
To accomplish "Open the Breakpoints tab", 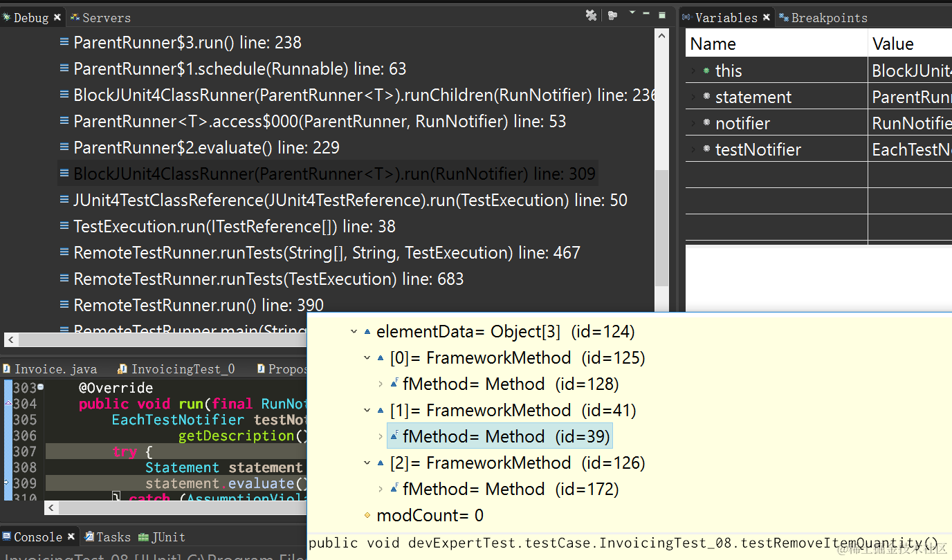I will pos(823,17).
